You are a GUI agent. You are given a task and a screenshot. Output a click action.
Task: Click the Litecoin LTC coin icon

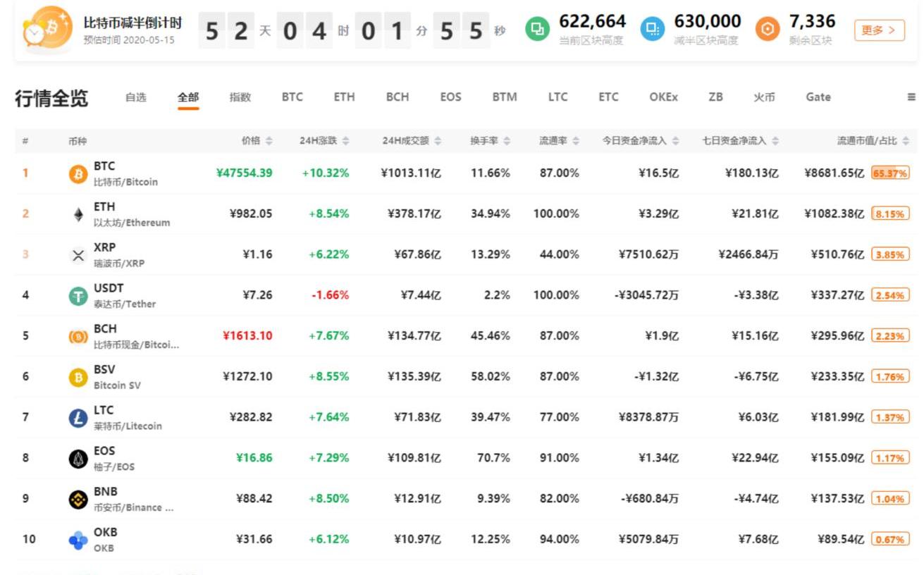point(78,419)
